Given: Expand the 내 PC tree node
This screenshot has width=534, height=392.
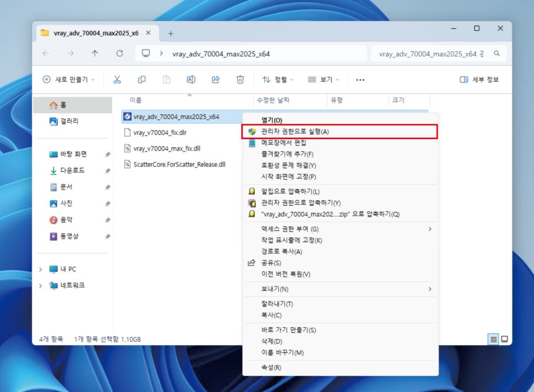Looking at the screenshot, I should pos(41,269).
